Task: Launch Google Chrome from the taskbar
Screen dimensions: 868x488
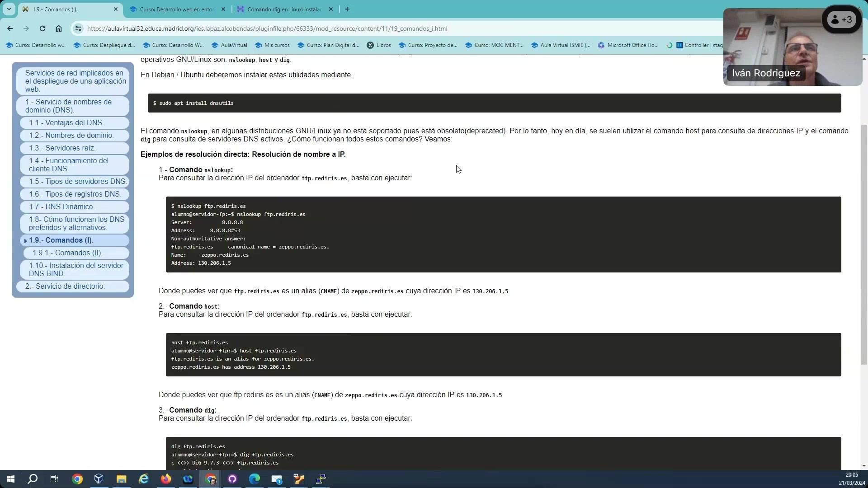Action: [x=77, y=479]
